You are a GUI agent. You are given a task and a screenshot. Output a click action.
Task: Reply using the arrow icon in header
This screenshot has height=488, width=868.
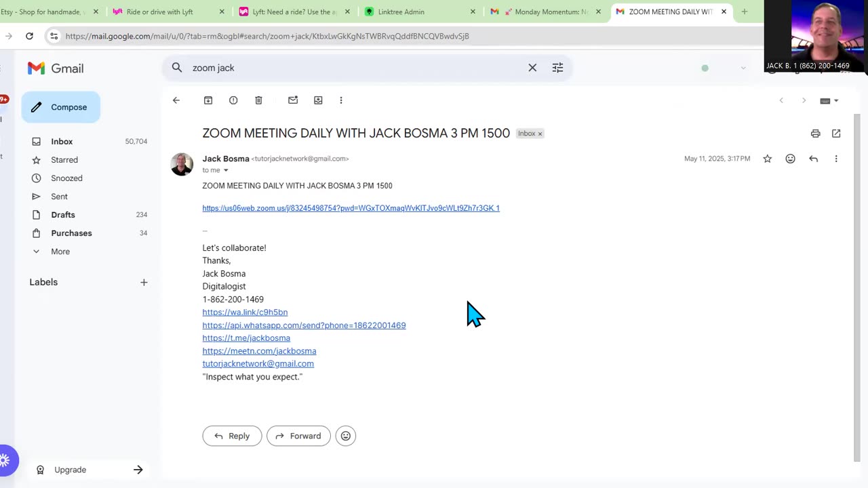(814, 159)
